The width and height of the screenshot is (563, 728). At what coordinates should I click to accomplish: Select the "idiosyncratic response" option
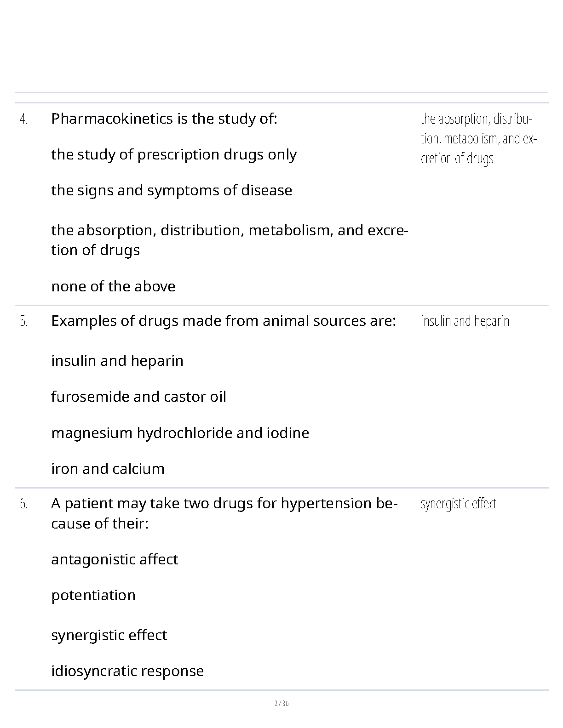click(x=127, y=671)
